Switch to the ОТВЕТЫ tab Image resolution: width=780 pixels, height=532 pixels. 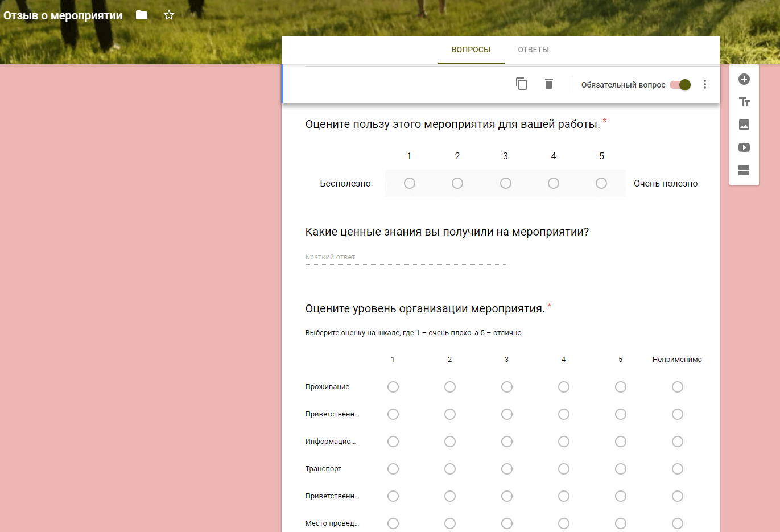tap(533, 50)
